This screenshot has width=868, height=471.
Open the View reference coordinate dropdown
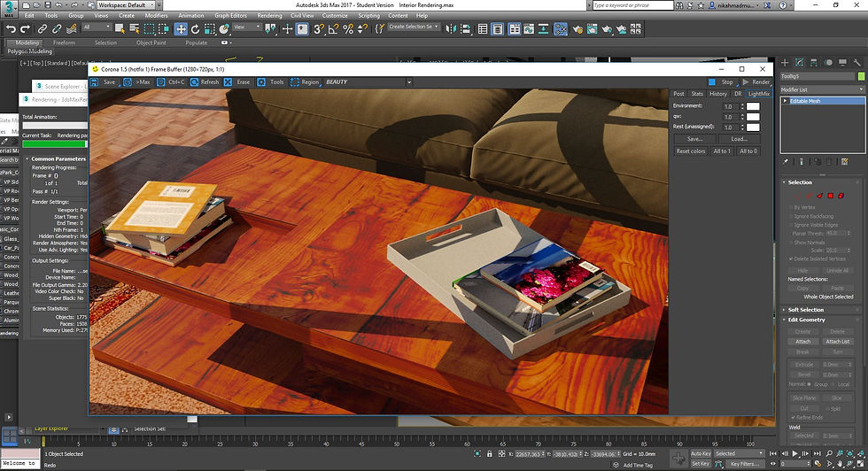(x=246, y=27)
